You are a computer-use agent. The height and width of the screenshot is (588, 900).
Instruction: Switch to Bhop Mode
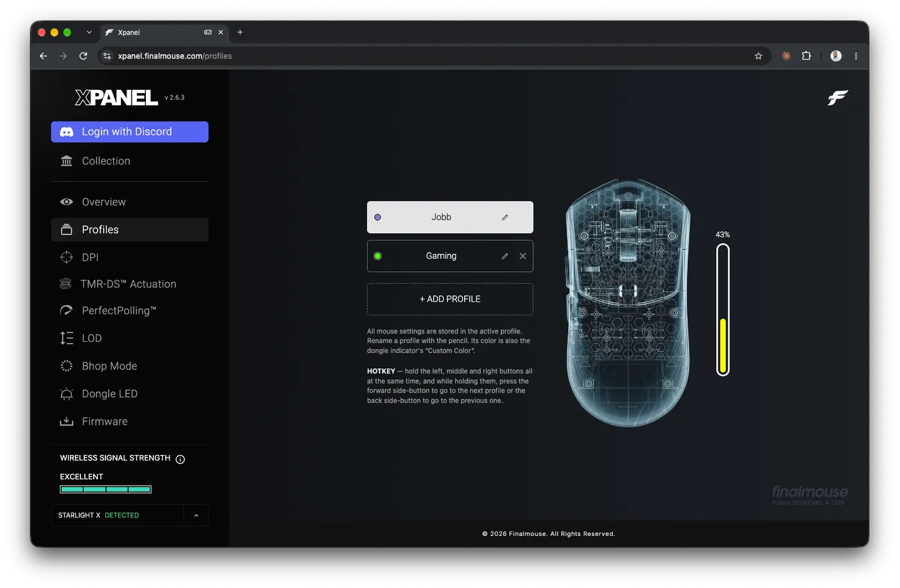point(130,366)
